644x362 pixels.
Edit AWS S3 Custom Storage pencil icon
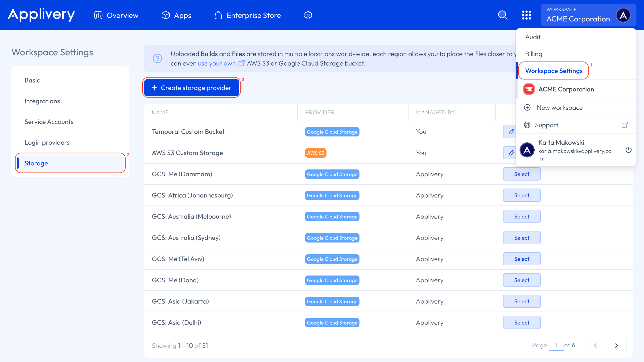pos(511,153)
